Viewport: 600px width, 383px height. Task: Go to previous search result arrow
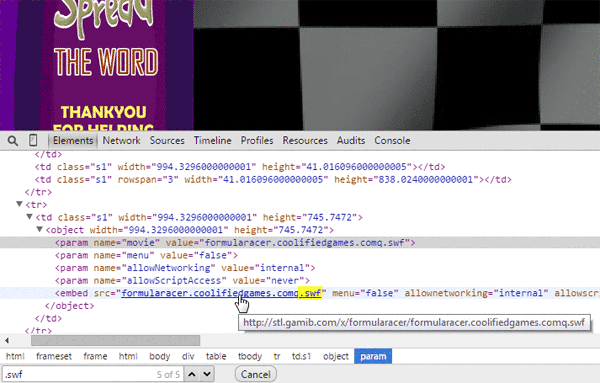(192, 374)
